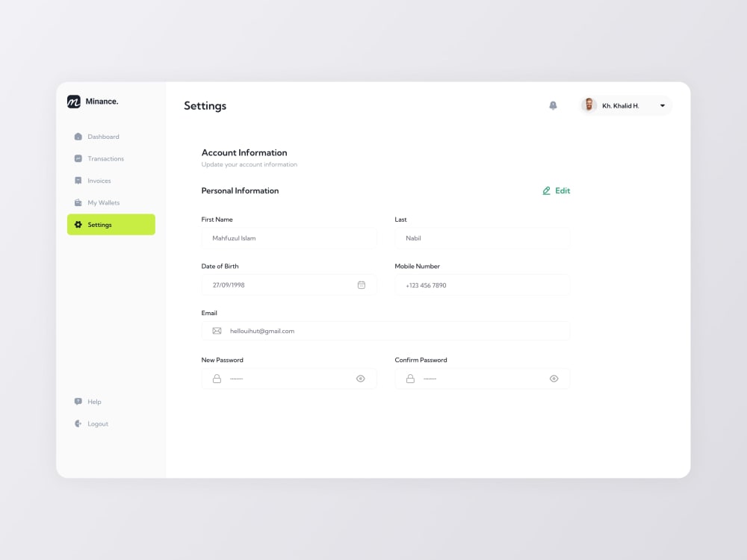Open notifications via bell icon
This screenshot has height=560, width=747.
pos(553,106)
